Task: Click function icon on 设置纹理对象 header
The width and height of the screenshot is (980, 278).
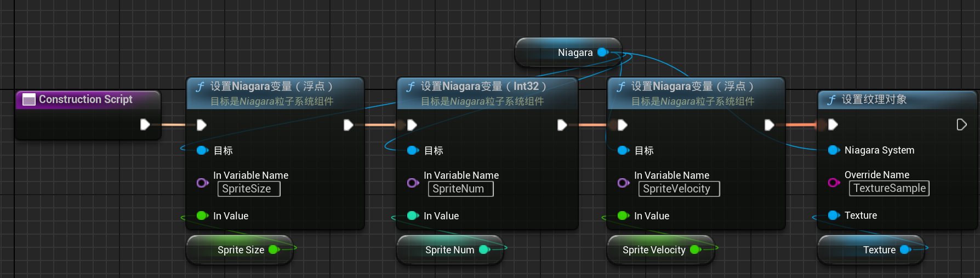Action: (x=831, y=100)
